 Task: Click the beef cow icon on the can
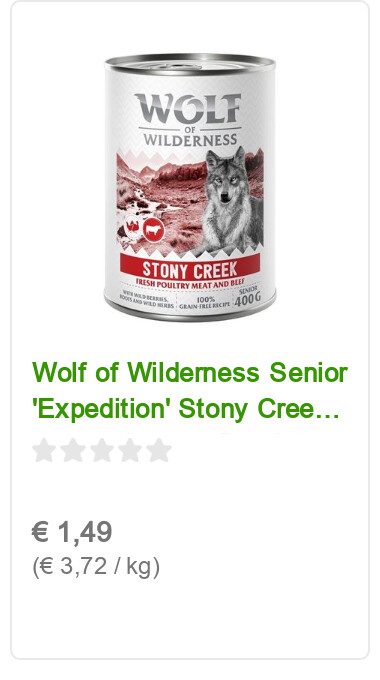[153, 229]
